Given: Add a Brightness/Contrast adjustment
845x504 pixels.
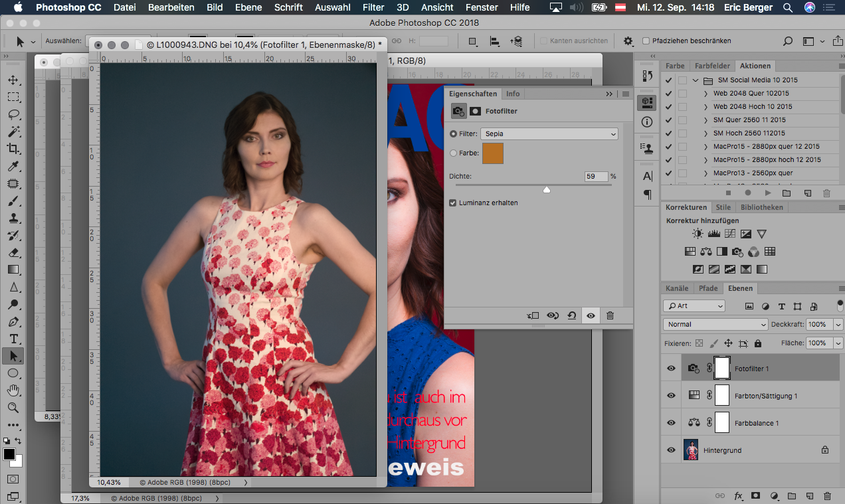Looking at the screenshot, I should click(698, 234).
